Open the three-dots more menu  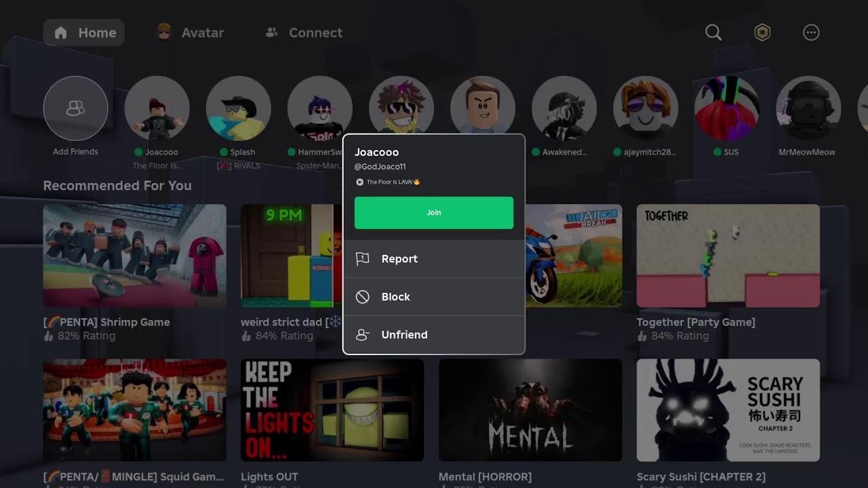(811, 33)
